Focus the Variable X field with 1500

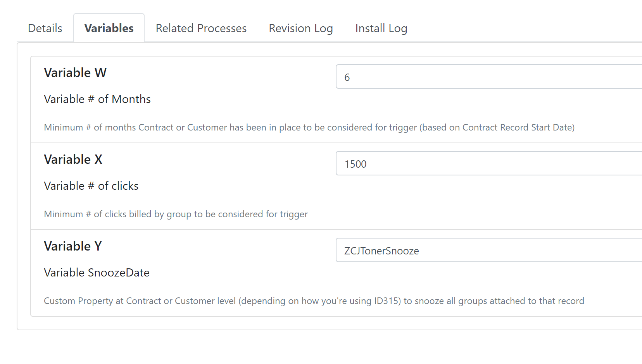[x=489, y=163]
